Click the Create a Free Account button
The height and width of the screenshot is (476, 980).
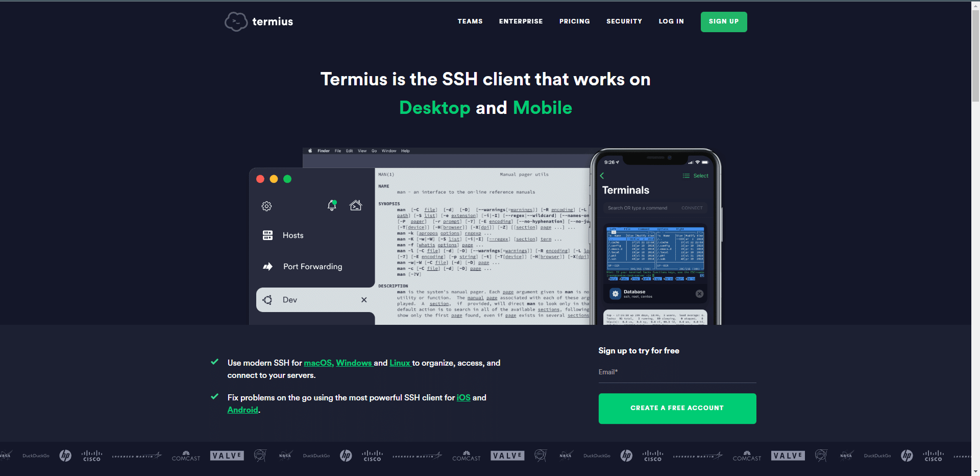[x=677, y=409]
